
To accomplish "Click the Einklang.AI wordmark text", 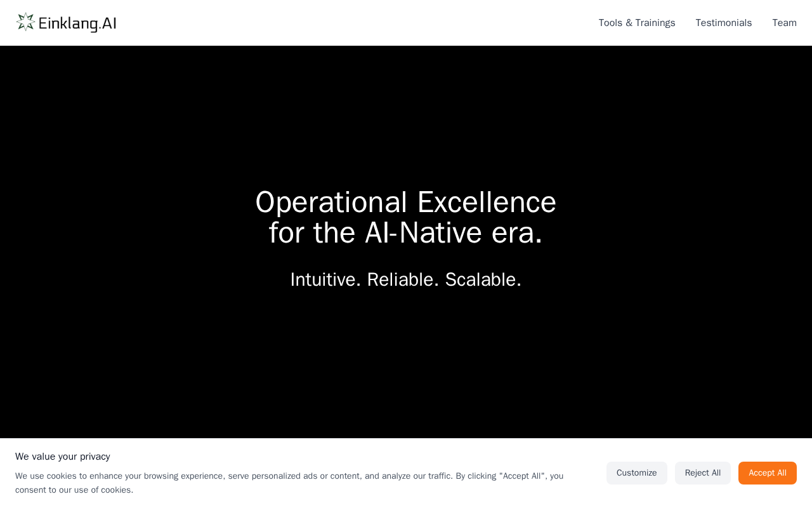I will click(x=77, y=23).
